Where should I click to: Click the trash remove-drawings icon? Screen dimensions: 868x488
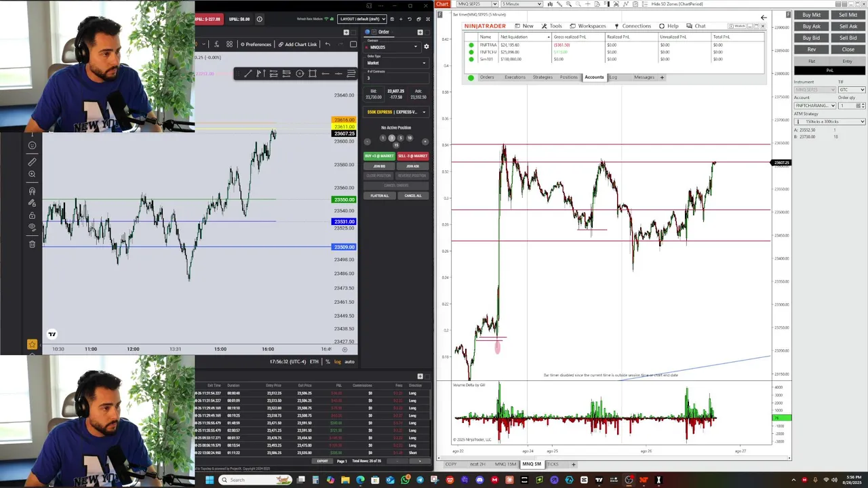pyautogui.click(x=32, y=244)
